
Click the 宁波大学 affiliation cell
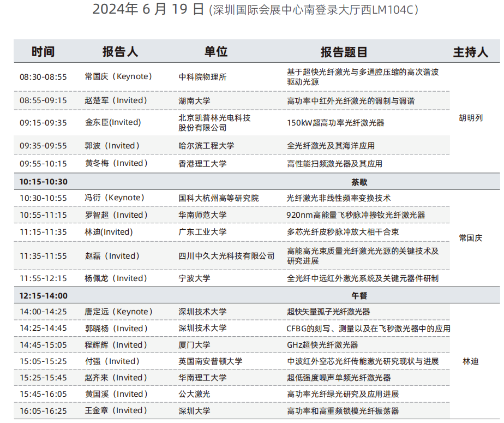click(195, 278)
